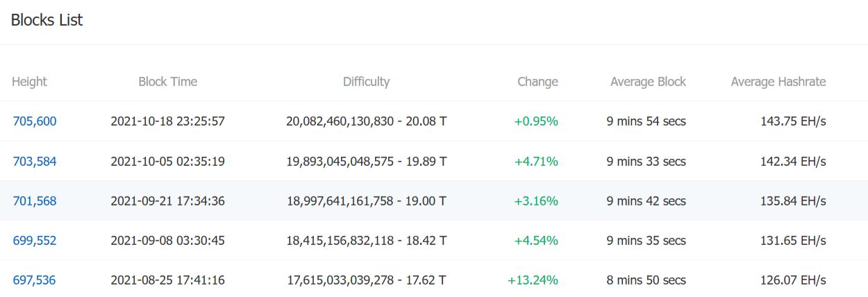The image size is (868, 297).
Task: Click the Average Block column header
Action: tap(648, 82)
